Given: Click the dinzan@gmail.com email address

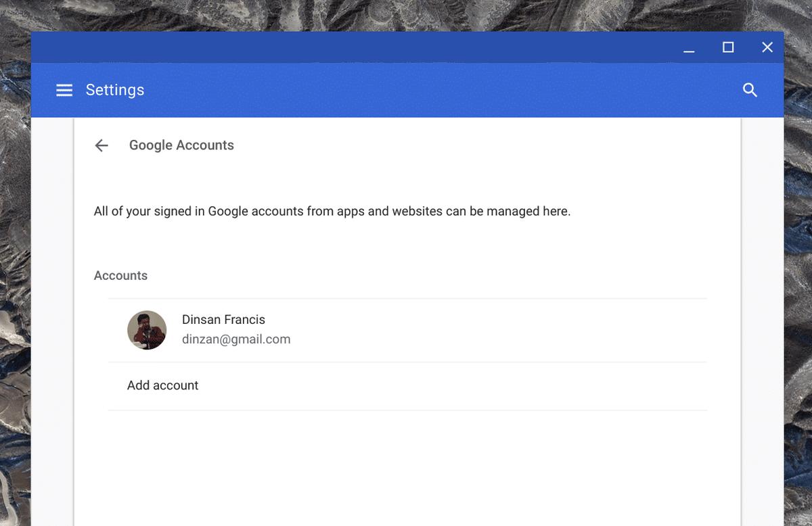Looking at the screenshot, I should (x=236, y=339).
